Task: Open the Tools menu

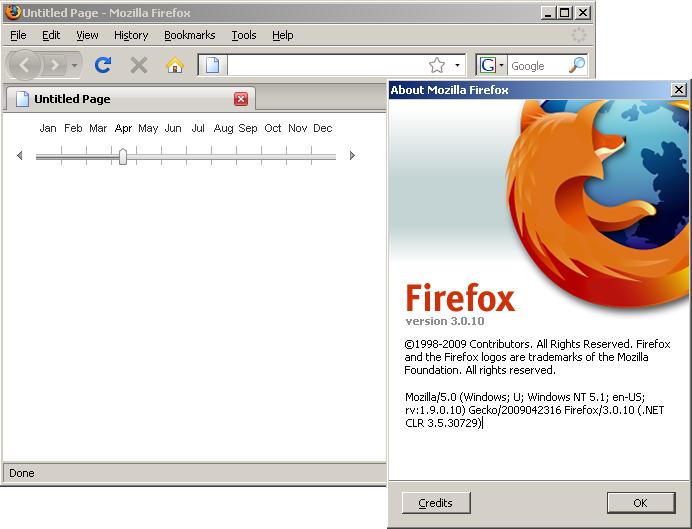Action: click(244, 35)
